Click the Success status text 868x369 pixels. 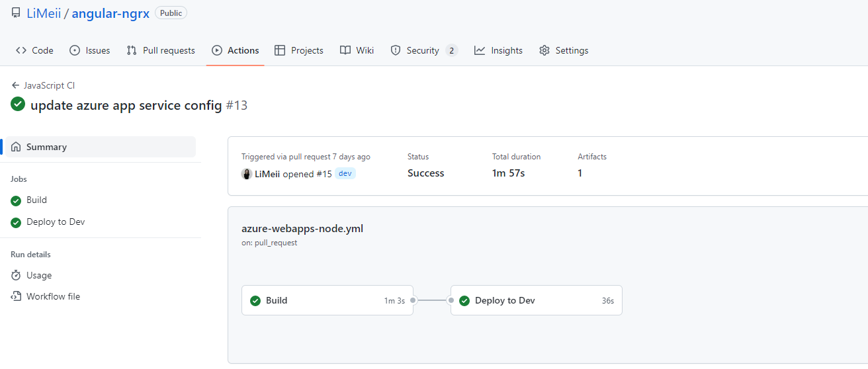426,173
